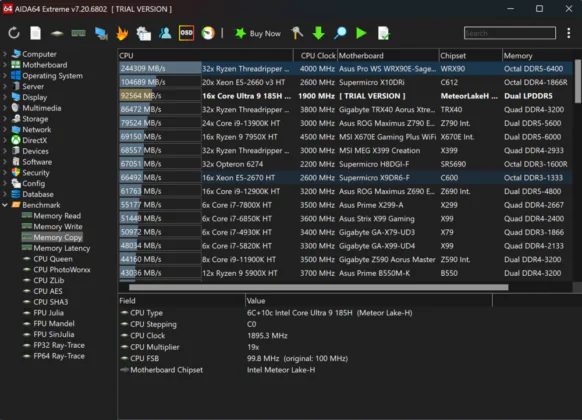Expand the Motherboard tree node
Screen dimensions: 582x420
tap(5, 65)
